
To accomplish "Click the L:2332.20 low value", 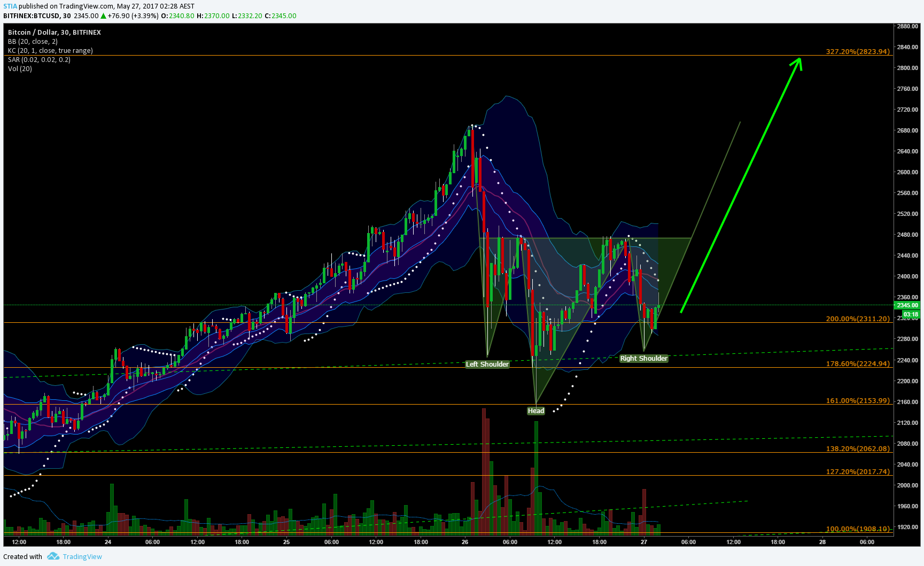I will click(247, 16).
